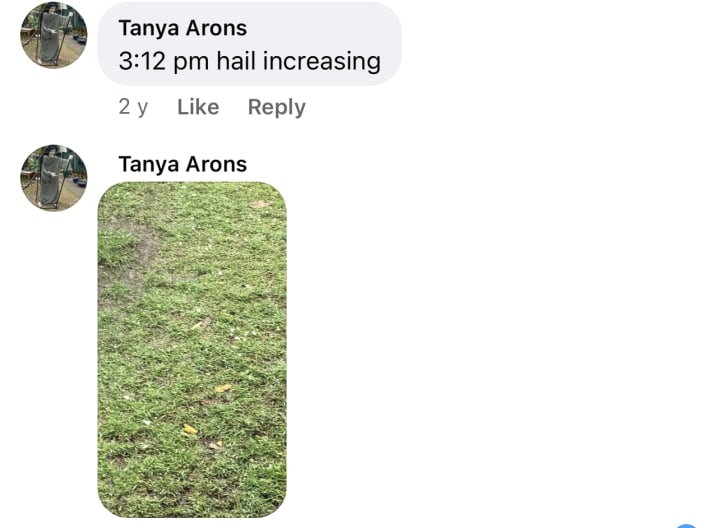Click the "3:12 pm hail increasing" comment text
This screenshot has height=528, width=720.
pos(249,61)
